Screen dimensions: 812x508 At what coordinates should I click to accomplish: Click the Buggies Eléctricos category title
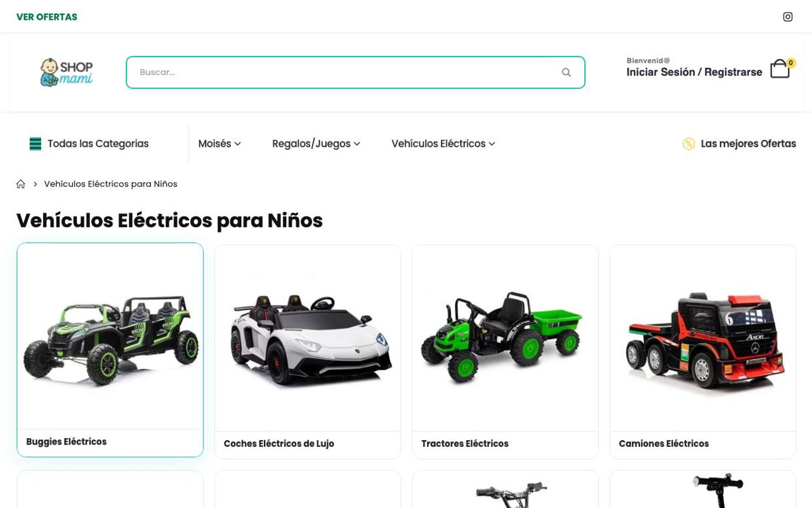click(66, 442)
